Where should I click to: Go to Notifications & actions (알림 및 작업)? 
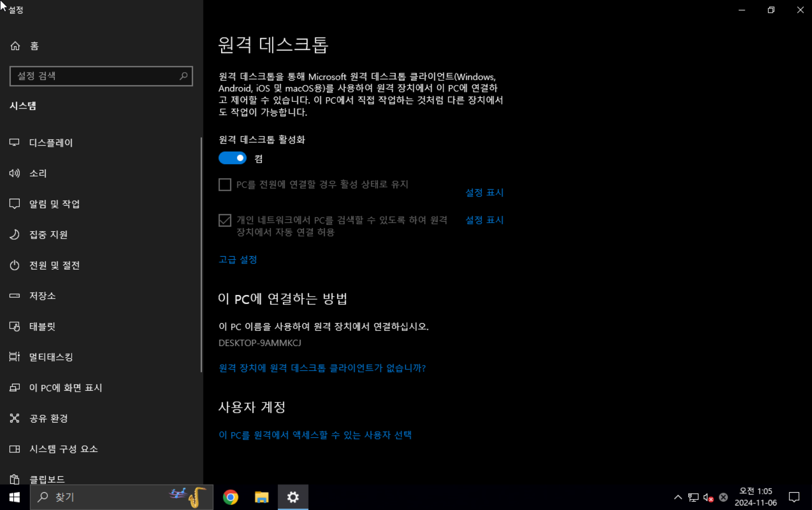(54, 204)
